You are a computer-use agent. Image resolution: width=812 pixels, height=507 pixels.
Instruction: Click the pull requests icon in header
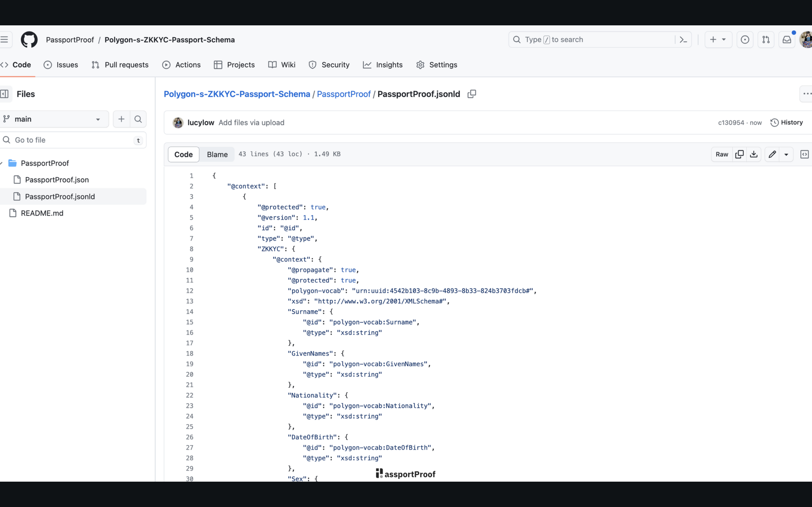point(766,39)
